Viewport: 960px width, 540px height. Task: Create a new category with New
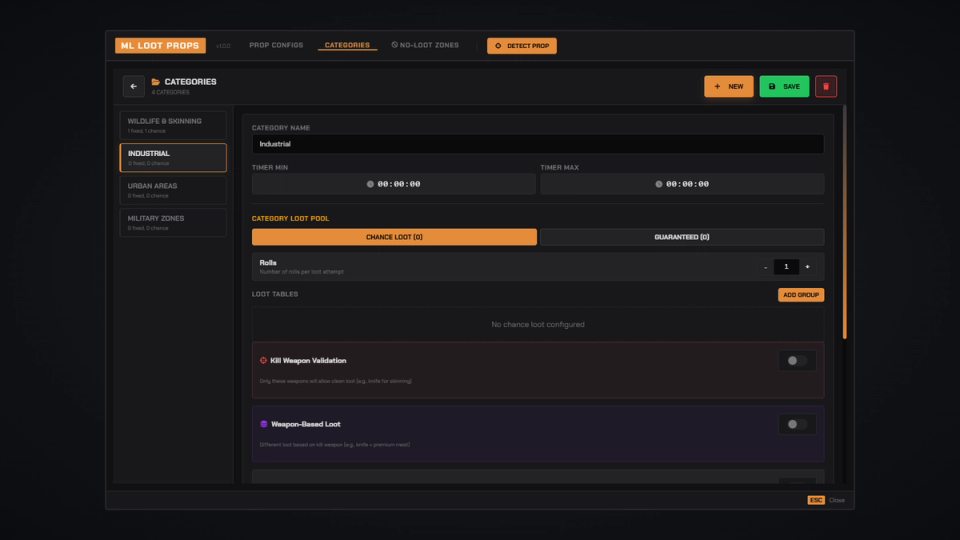tap(729, 86)
